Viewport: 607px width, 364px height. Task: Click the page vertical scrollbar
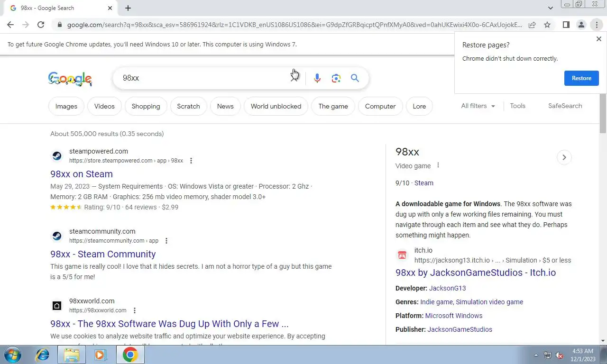point(603,114)
